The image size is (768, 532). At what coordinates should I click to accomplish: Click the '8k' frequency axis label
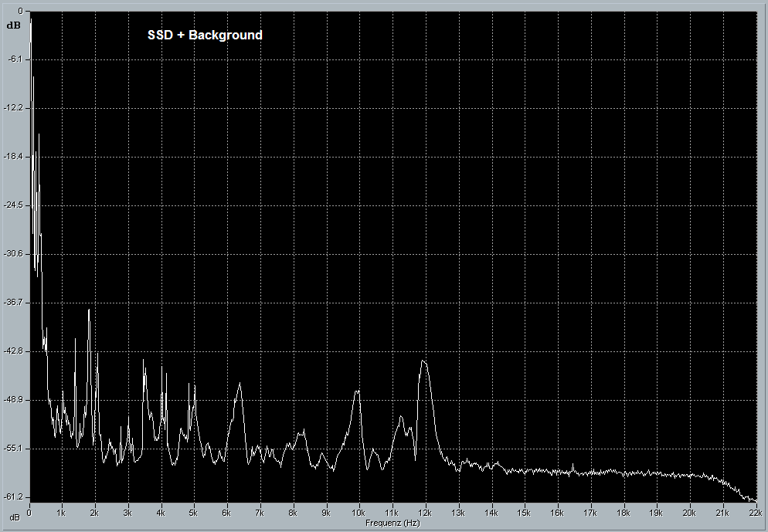click(x=292, y=513)
